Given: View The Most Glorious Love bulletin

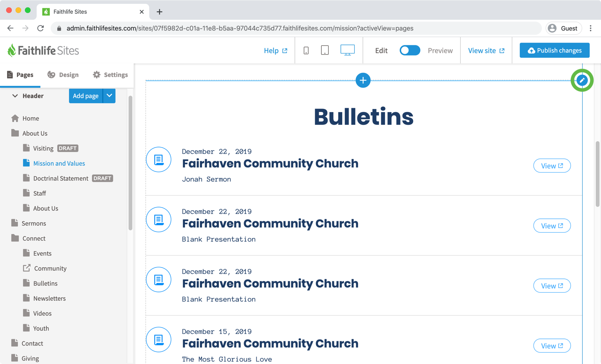Looking at the screenshot, I should click(552, 346).
